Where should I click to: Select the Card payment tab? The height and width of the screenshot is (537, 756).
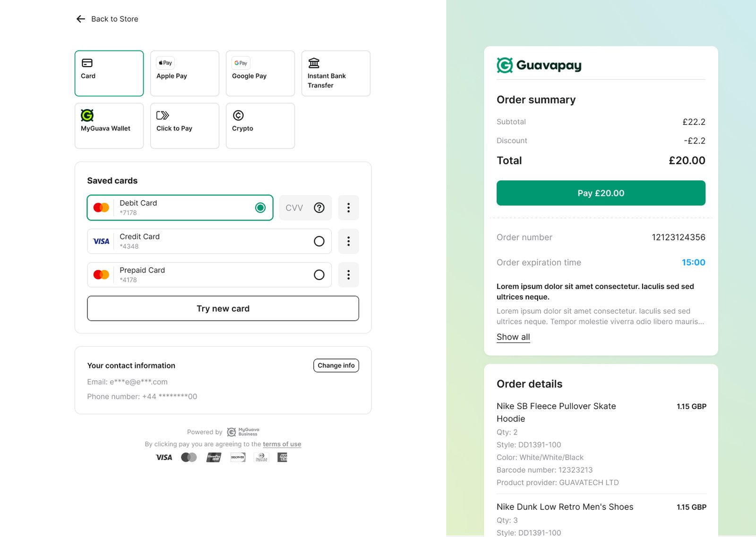[x=109, y=73]
